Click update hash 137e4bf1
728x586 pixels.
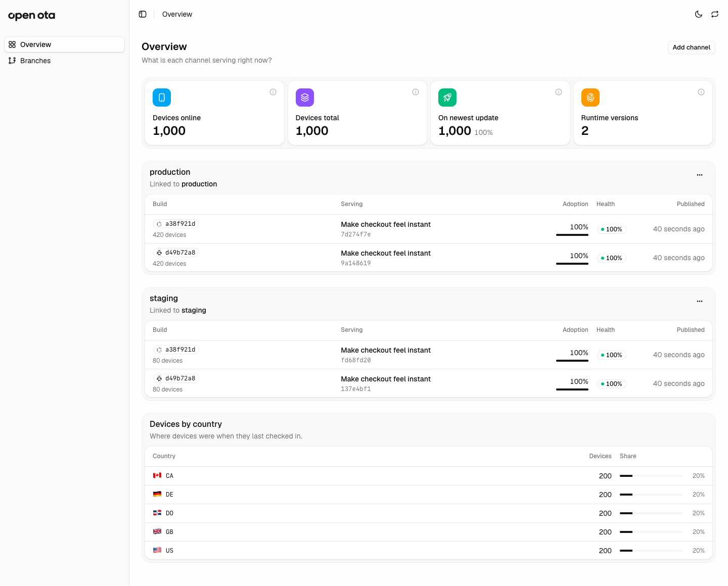(x=356, y=389)
